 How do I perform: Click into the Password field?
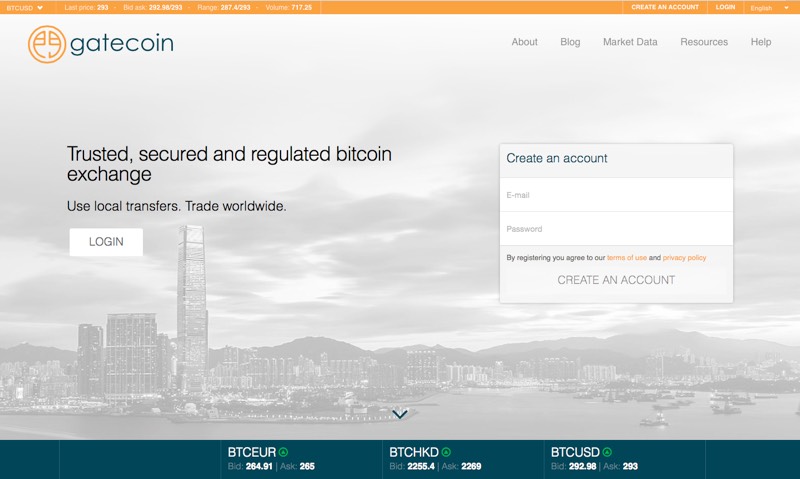click(x=616, y=229)
